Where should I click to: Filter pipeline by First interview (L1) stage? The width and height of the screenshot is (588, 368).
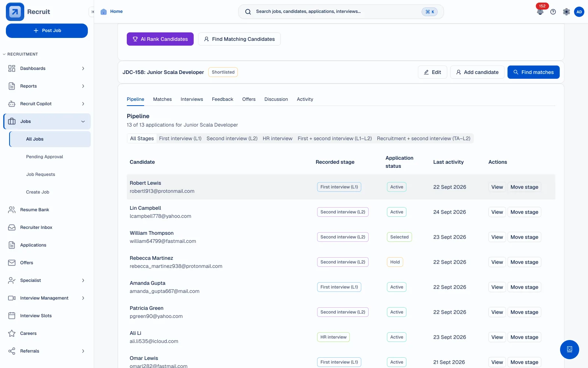click(180, 138)
